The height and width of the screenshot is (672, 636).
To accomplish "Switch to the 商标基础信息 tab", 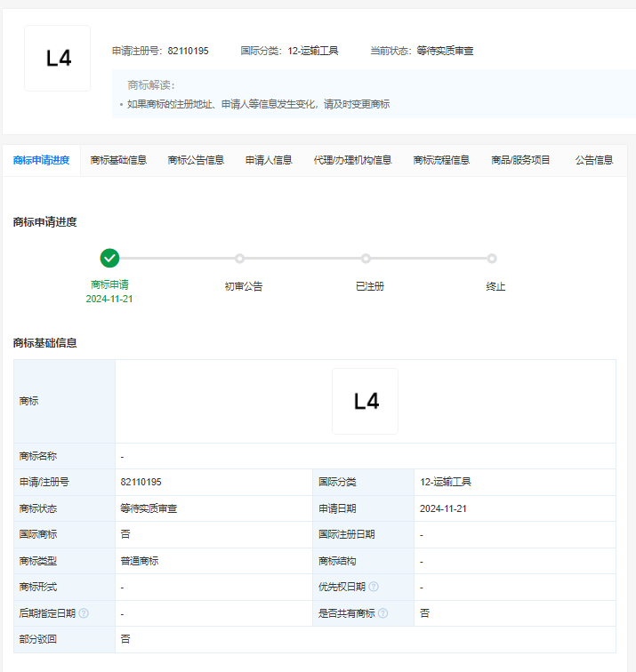I will [x=118, y=161].
